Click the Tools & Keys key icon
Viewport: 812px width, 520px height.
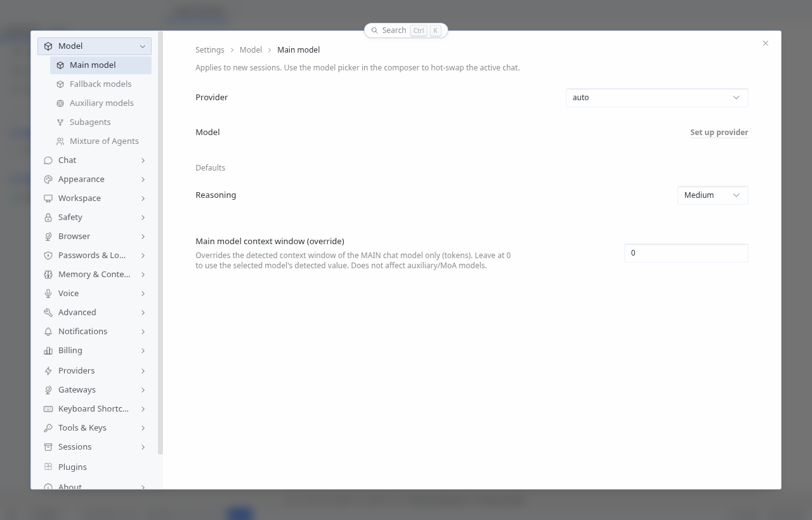48,428
